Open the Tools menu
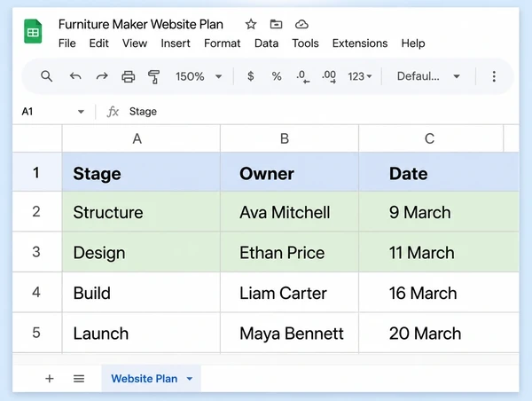 click(305, 43)
